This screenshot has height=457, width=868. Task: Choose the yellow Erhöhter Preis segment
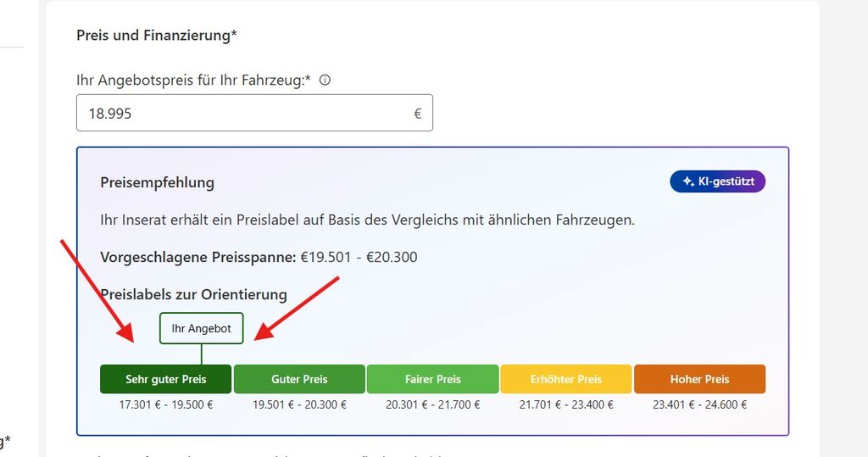coord(565,379)
